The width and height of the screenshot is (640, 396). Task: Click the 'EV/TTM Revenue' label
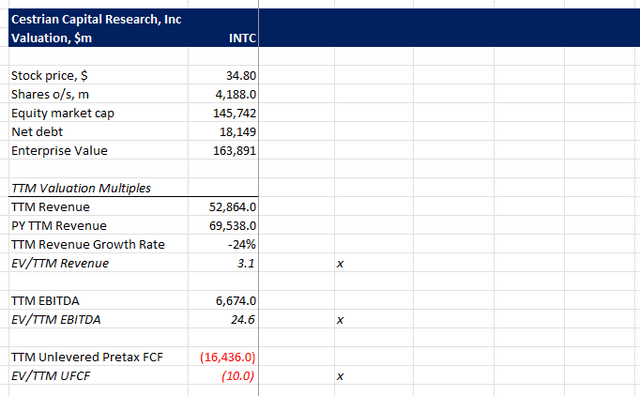pos(60,263)
